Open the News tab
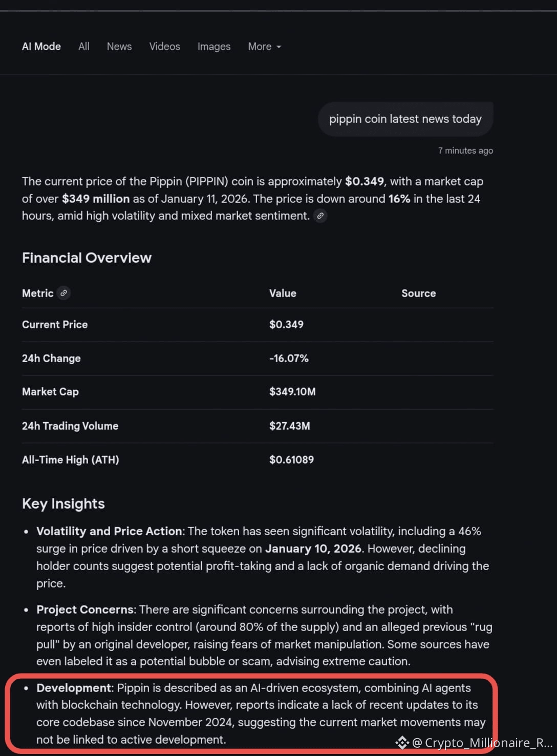 click(119, 46)
